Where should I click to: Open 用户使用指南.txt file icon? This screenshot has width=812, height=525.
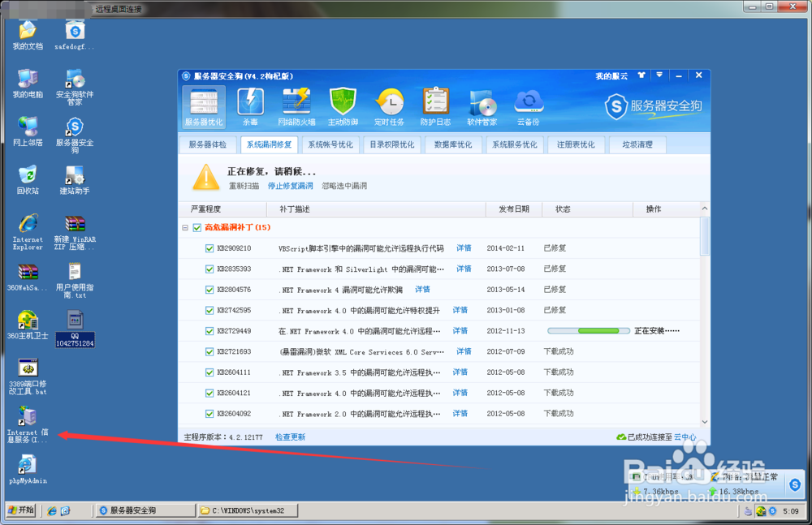[x=75, y=280]
